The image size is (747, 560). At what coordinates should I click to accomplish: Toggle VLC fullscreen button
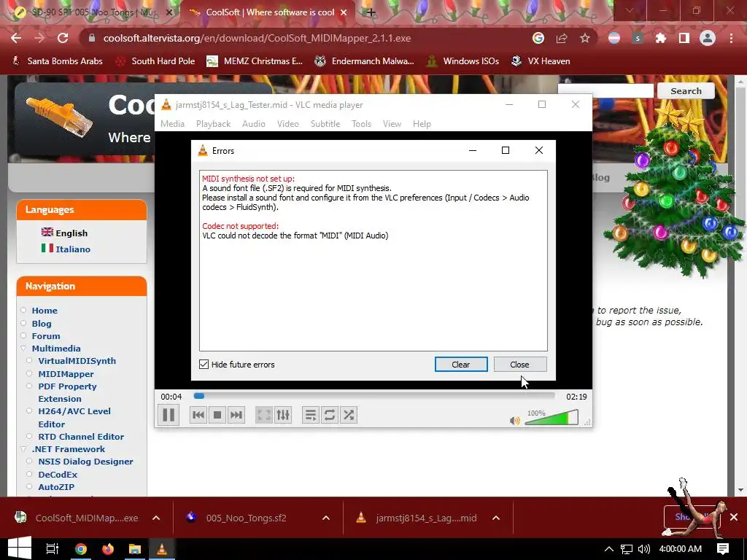pos(263,415)
